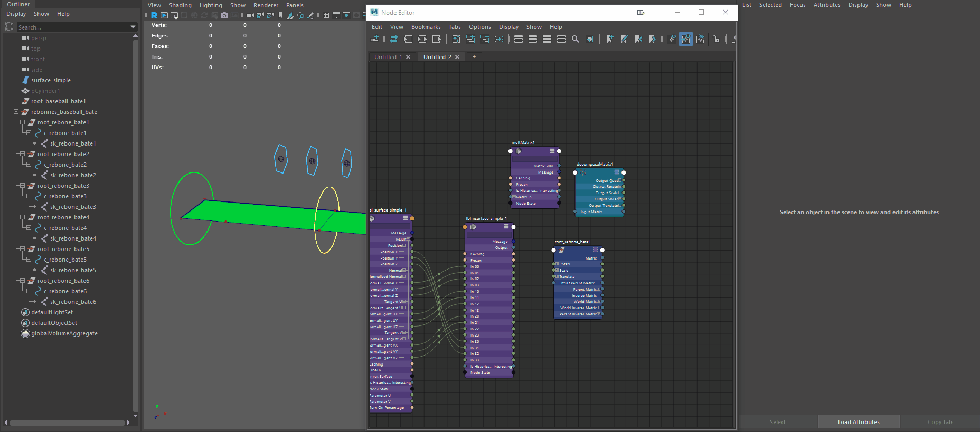
Task: Expand Matrix In on multMatrix1 node
Action: tap(514, 197)
